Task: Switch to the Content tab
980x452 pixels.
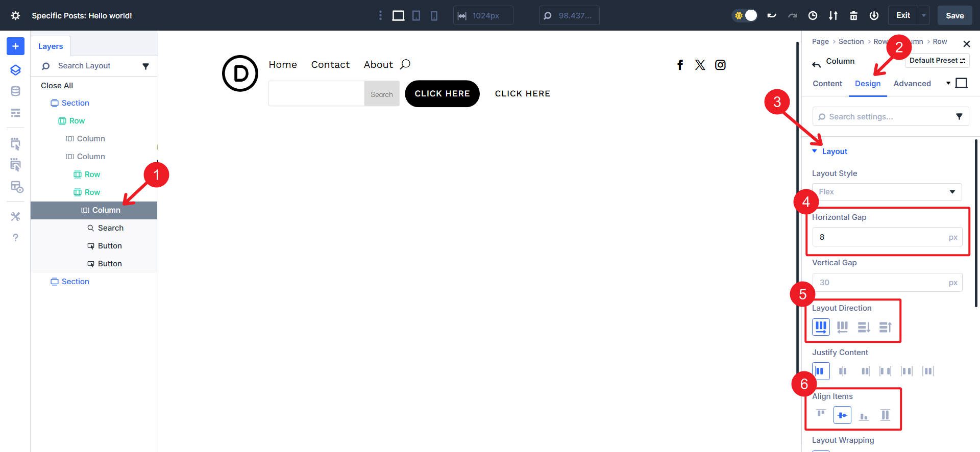Action: (827, 84)
